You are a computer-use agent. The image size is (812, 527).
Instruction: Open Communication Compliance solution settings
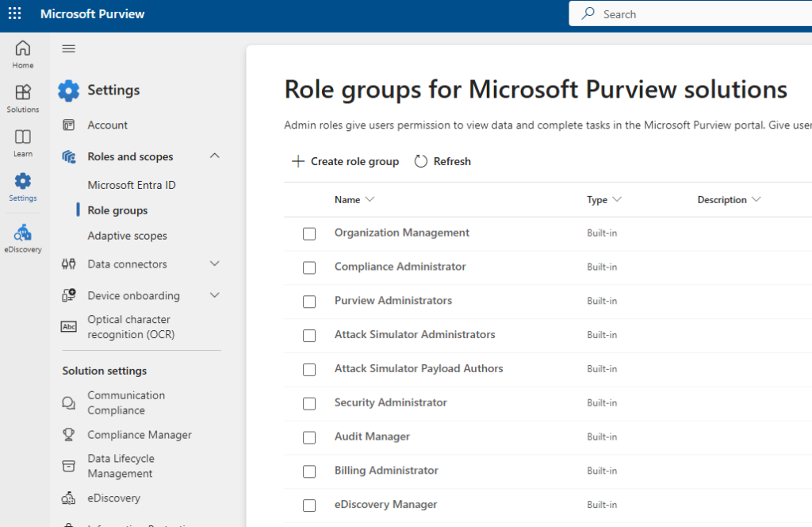(x=126, y=402)
